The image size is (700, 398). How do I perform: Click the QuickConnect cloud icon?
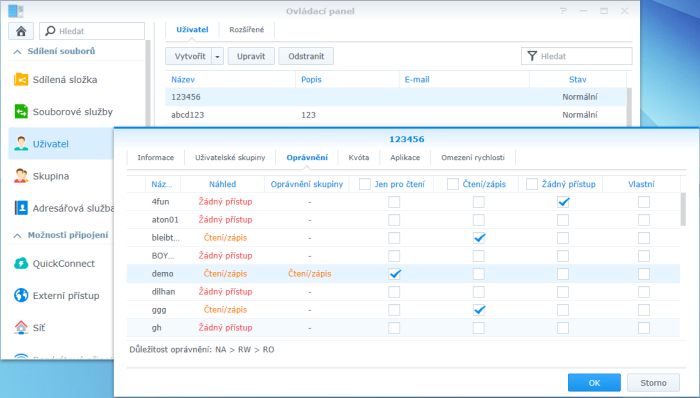pyautogui.click(x=21, y=263)
